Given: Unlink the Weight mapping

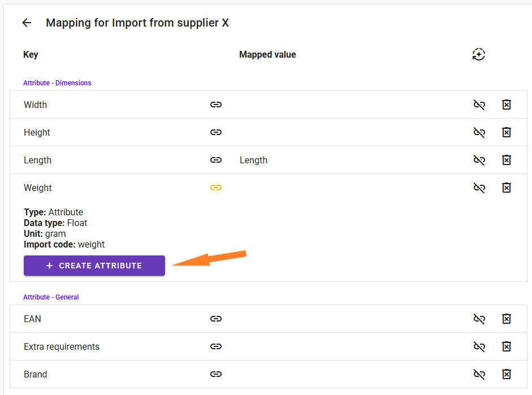Looking at the screenshot, I should tap(479, 188).
